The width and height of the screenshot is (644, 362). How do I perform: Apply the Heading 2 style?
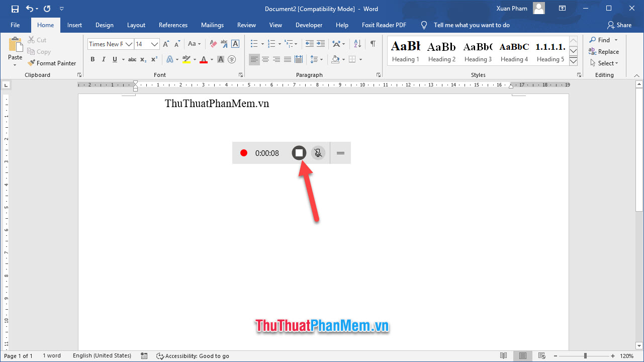pos(441,50)
